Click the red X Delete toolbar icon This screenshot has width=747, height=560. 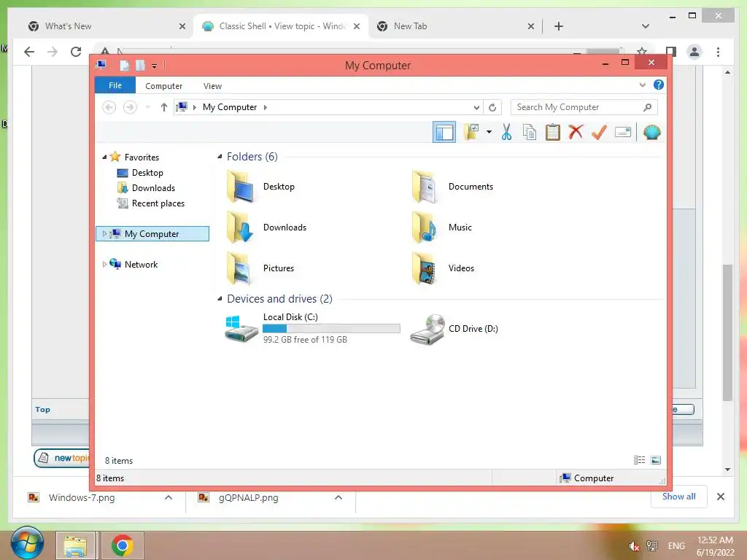(x=576, y=131)
